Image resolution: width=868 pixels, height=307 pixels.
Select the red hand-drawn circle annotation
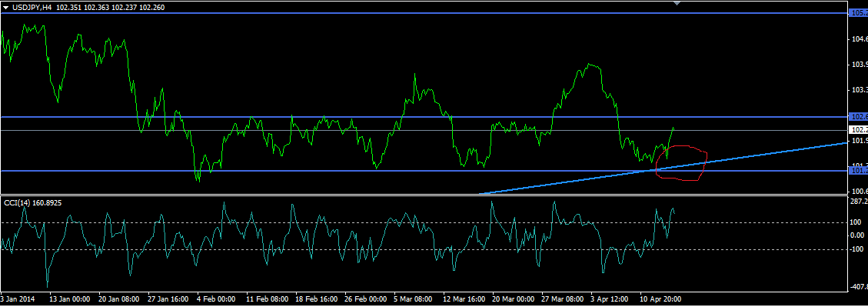(x=681, y=163)
